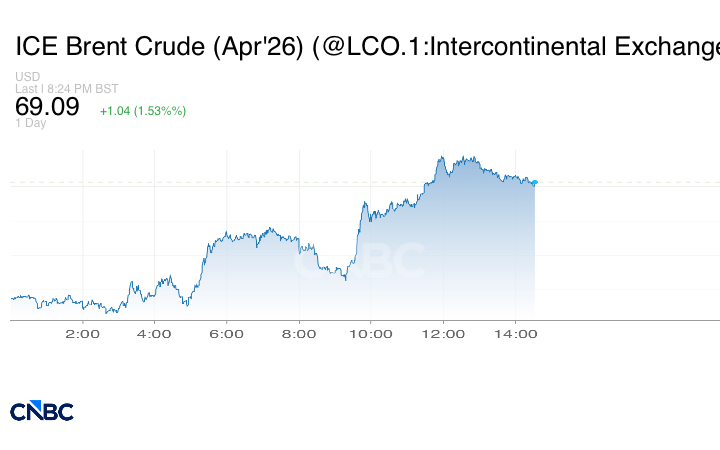Select the 69.09 last price value

(x=47, y=107)
